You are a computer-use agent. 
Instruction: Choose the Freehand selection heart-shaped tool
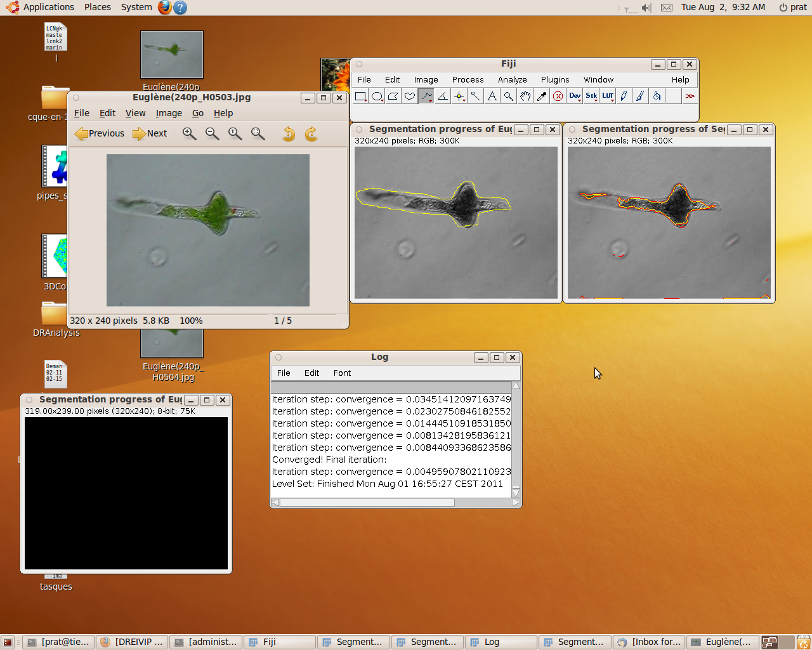click(x=410, y=96)
